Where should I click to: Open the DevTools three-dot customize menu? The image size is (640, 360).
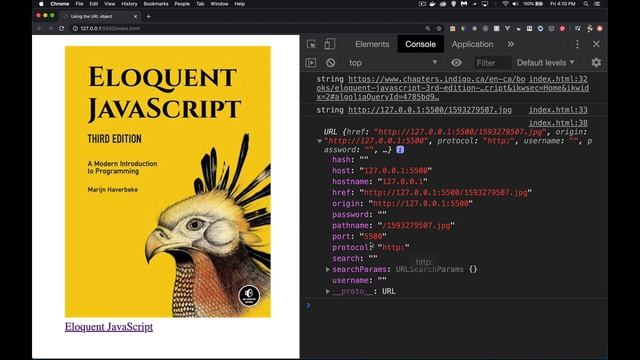(577, 44)
